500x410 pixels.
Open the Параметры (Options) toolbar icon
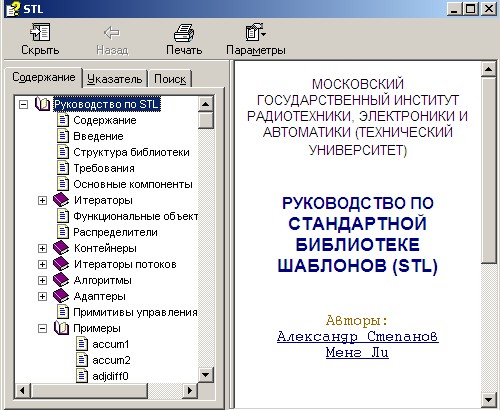[256, 32]
